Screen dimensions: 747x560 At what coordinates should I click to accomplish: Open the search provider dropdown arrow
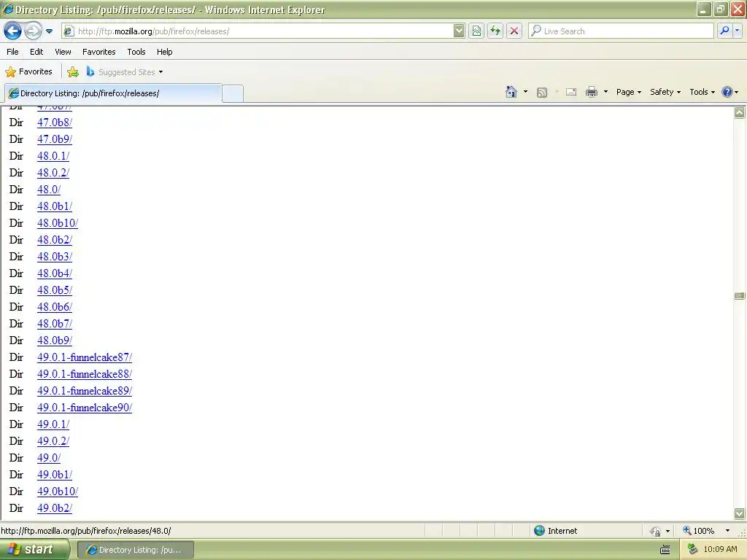pos(737,31)
